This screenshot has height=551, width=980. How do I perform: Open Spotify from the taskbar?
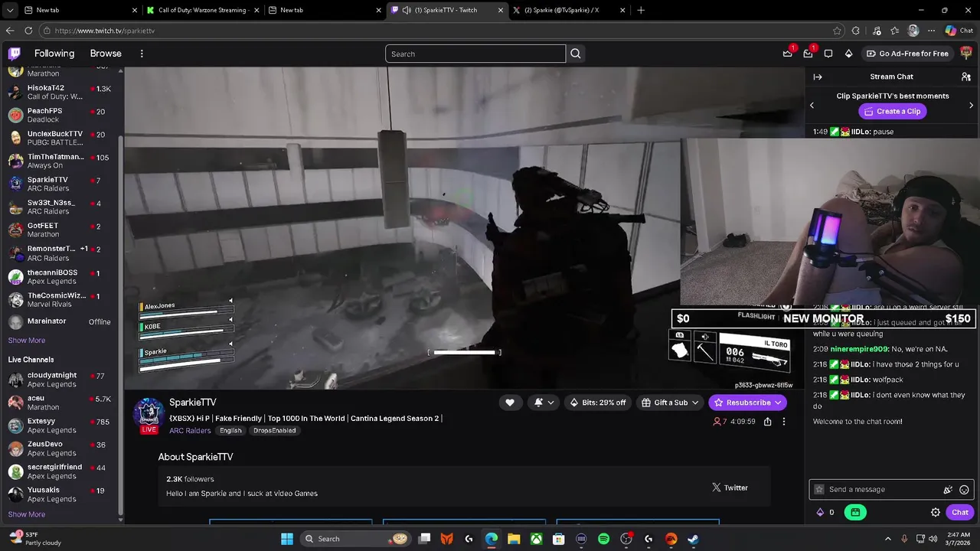tap(603, 539)
